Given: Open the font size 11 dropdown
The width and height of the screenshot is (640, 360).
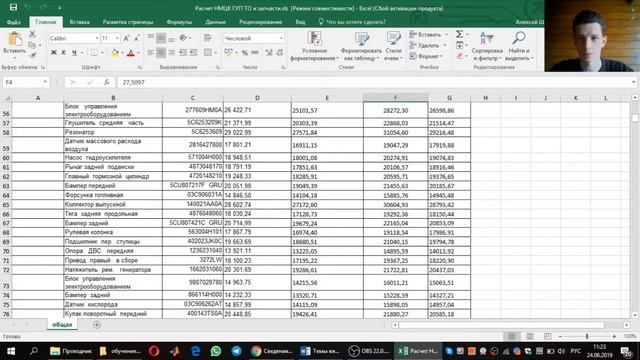Looking at the screenshot, I should click(x=117, y=38).
